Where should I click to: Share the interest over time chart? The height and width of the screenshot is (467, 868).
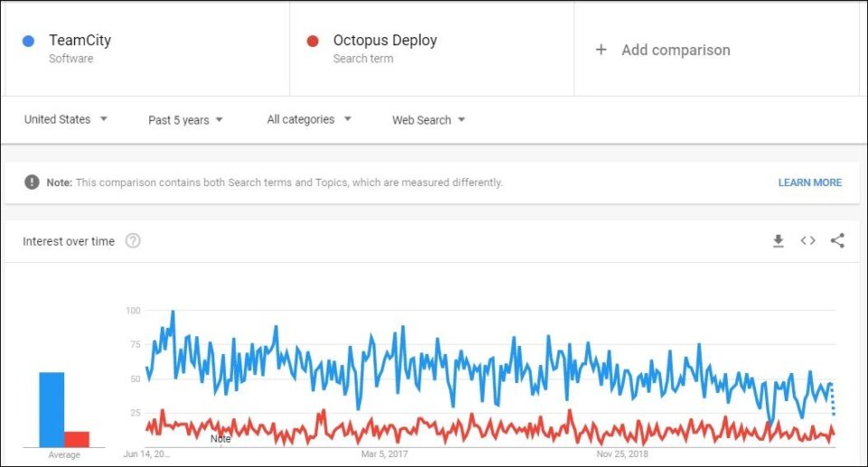[x=837, y=240]
